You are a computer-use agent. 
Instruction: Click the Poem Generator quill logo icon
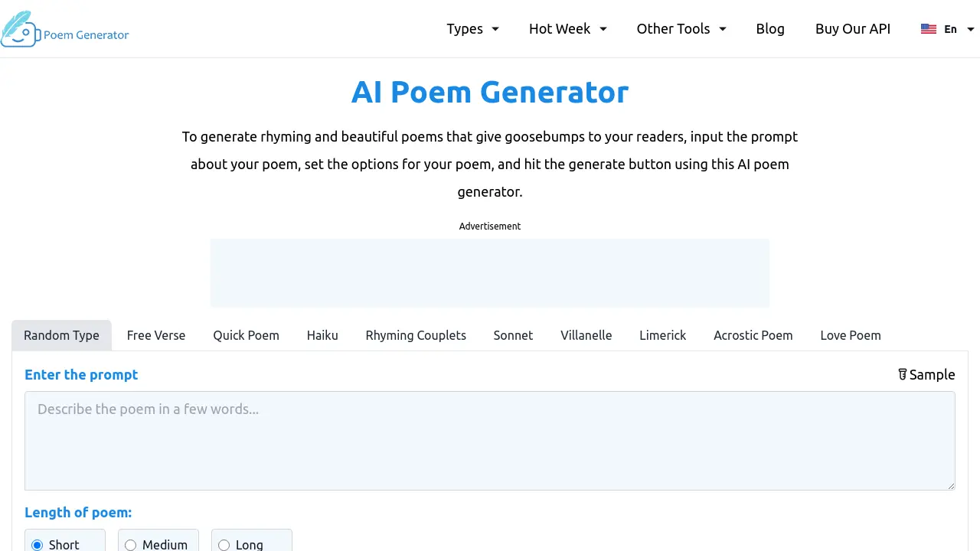tap(20, 29)
